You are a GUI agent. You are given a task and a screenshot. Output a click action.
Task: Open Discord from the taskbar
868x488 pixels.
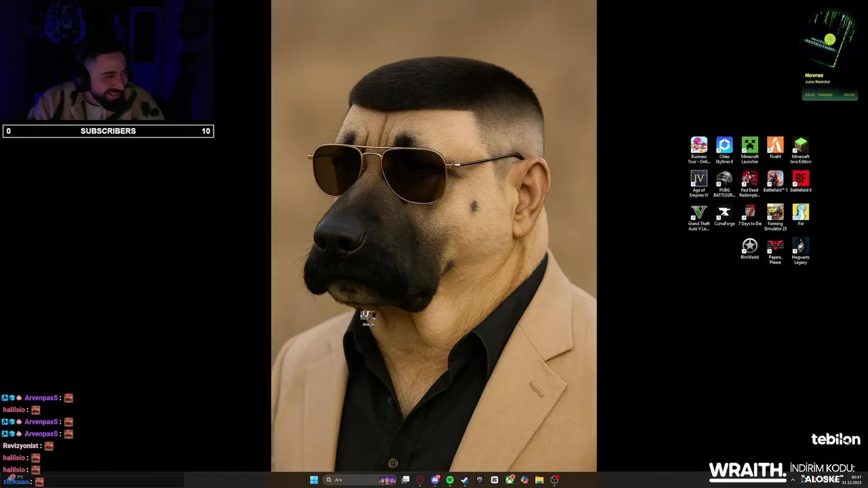[x=435, y=480]
